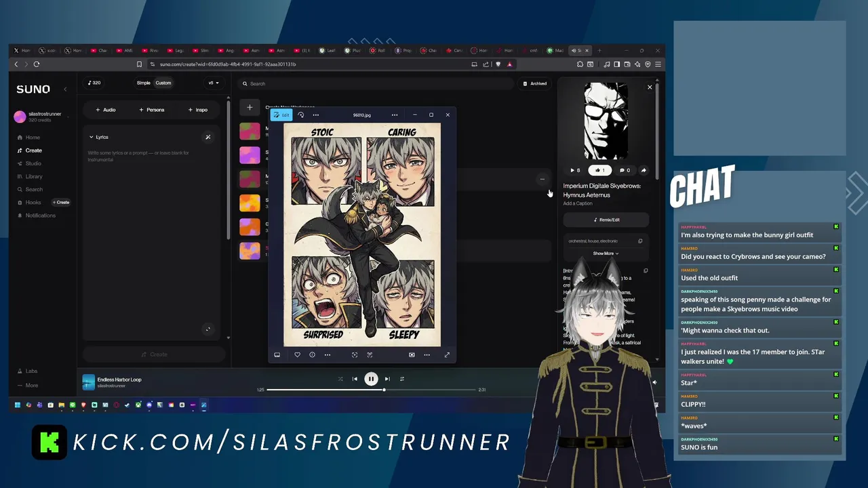Click the expand icon at Lyrics box corner
Image resolution: width=868 pixels, height=488 pixels.
[208, 329]
